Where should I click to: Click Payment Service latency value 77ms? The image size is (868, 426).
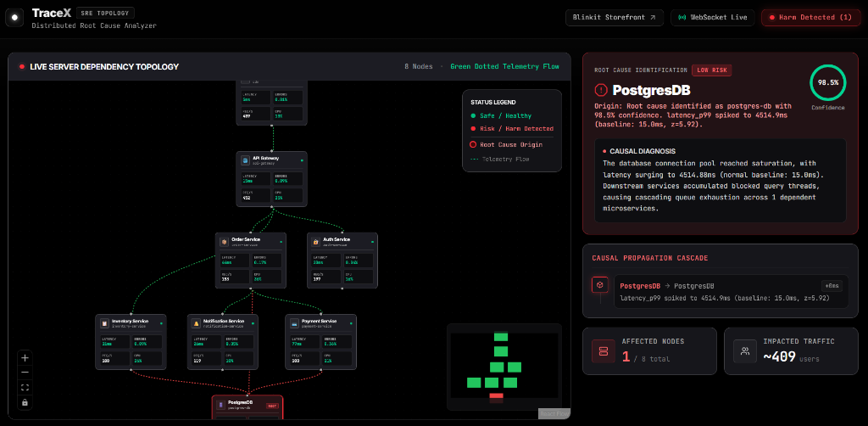click(296, 345)
